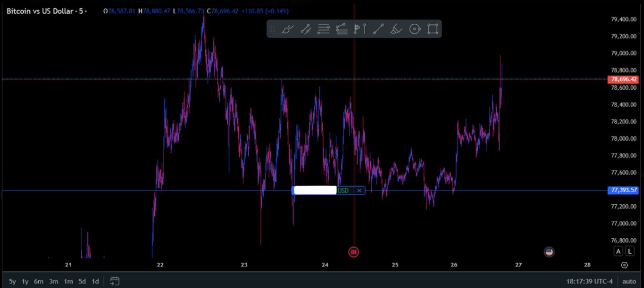The image size is (644, 288).
Task: Click the 78,000.00 price axis label
Action: pyautogui.click(x=623, y=138)
